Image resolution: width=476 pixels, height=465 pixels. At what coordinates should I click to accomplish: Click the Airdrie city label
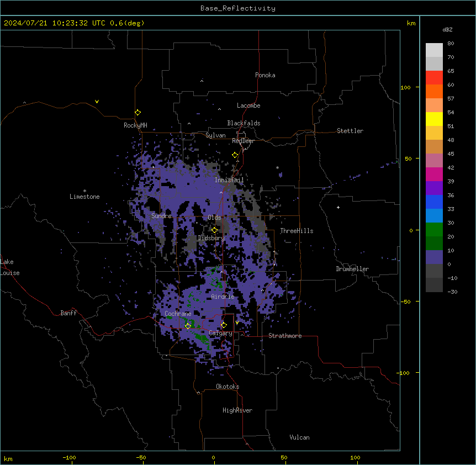pyautogui.click(x=223, y=297)
